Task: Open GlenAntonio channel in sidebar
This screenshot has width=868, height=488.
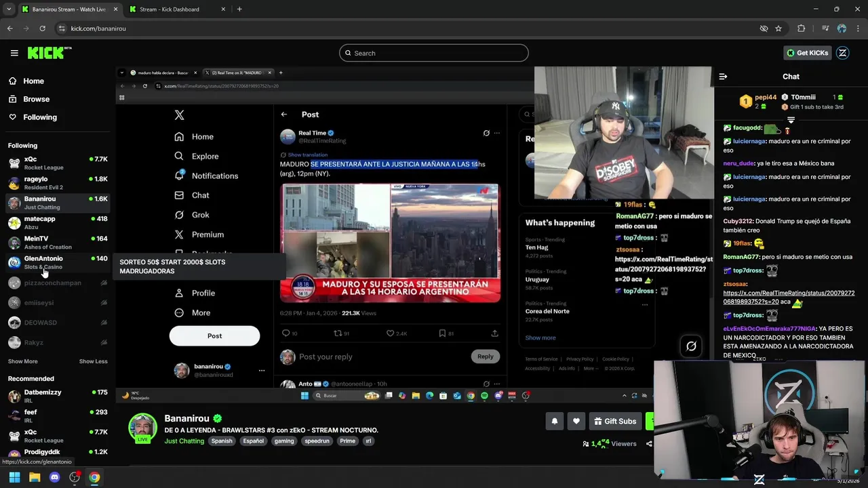Action: click(x=58, y=262)
